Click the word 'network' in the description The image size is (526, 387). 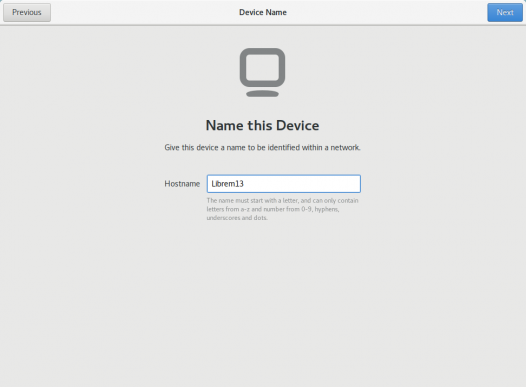click(345, 148)
